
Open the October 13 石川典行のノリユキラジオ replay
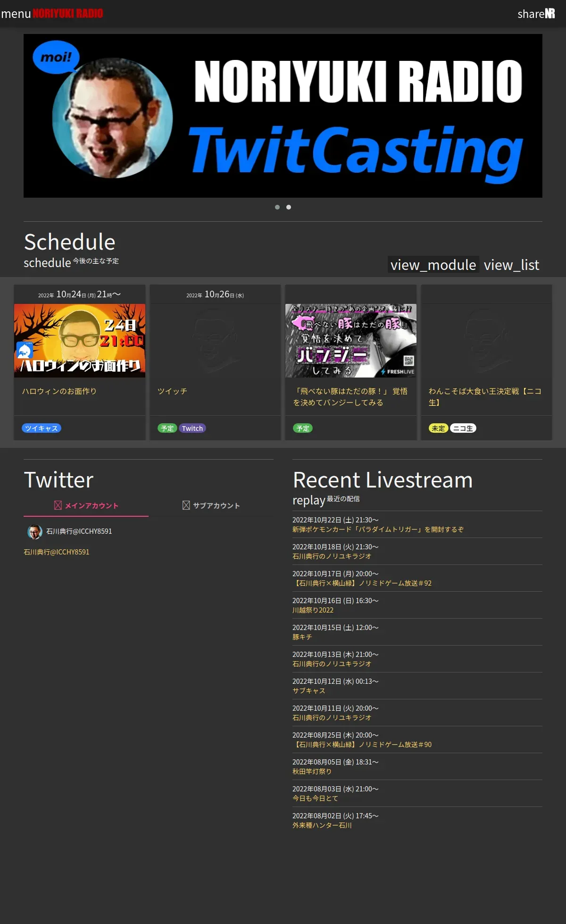point(332,664)
